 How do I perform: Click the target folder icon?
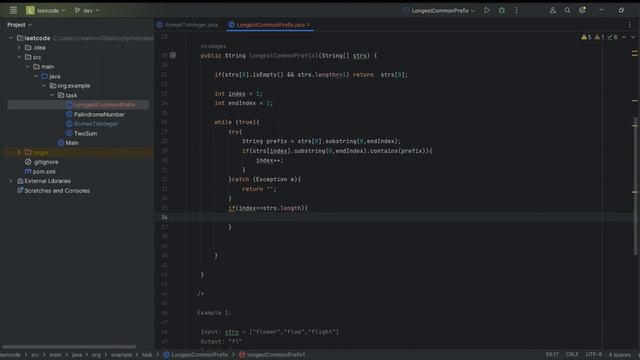tap(28, 152)
